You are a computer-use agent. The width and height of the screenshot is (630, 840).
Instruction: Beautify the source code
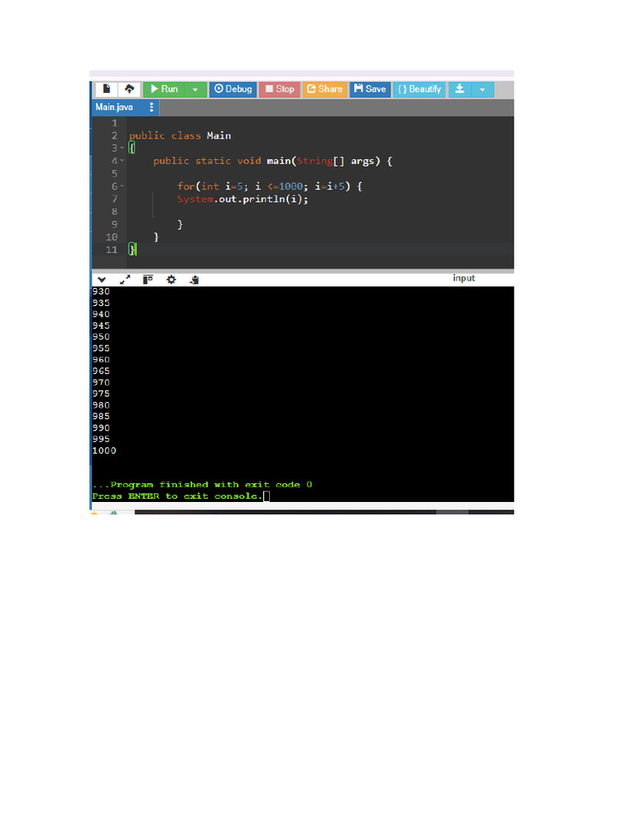pos(419,89)
